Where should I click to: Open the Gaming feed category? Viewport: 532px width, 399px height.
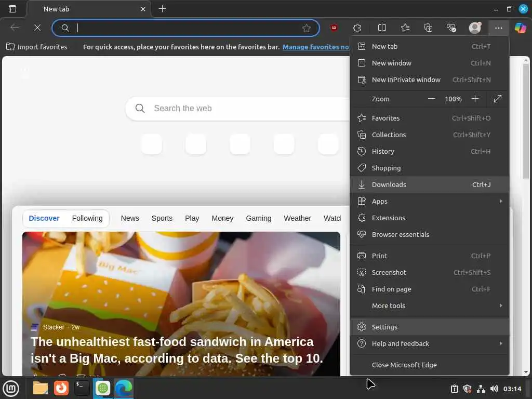[x=259, y=218]
